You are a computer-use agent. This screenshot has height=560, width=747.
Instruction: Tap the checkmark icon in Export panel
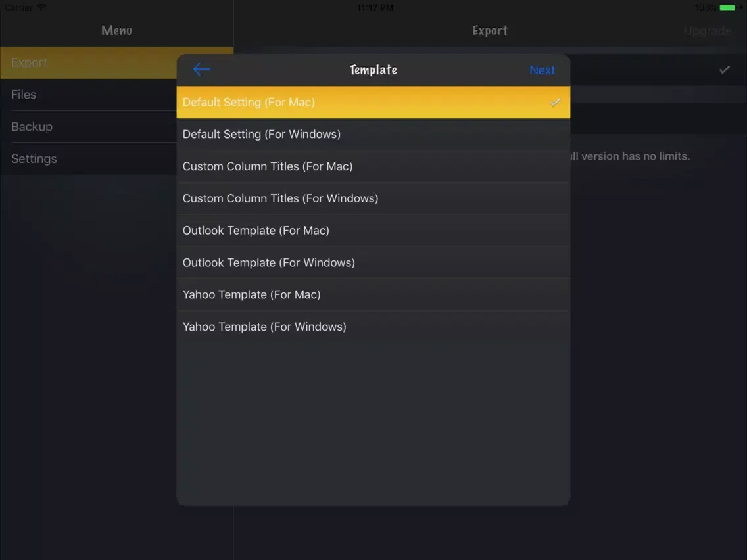point(724,70)
